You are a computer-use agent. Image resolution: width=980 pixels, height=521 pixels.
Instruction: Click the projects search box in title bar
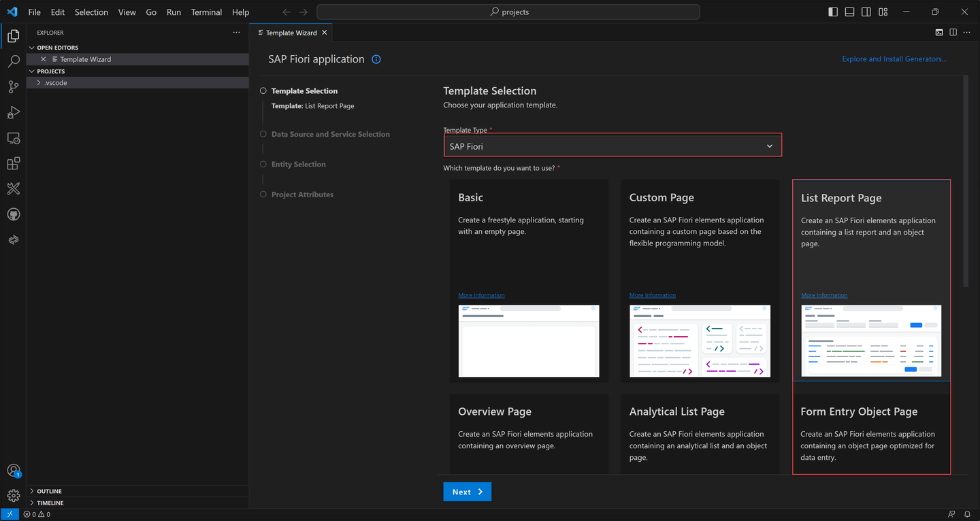pyautogui.click(x=508, y=12)
